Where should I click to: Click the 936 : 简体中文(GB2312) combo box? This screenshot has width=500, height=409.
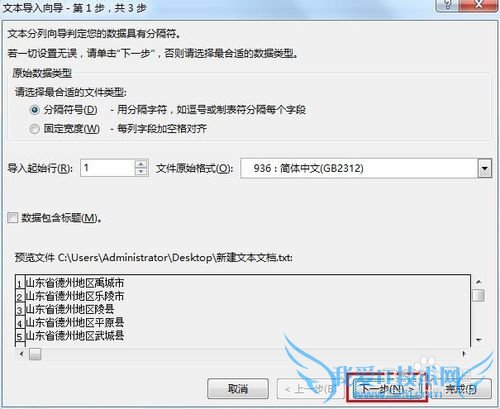click(x=366, y=168)
